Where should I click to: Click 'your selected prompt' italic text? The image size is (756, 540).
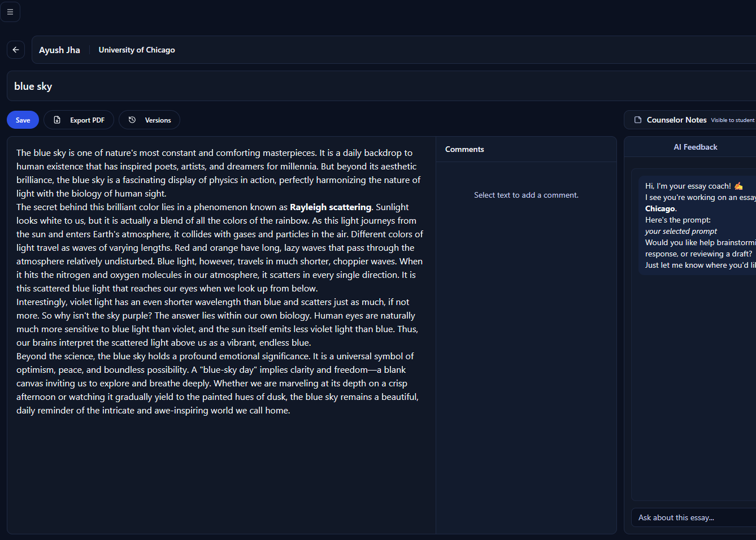(681, 231)
